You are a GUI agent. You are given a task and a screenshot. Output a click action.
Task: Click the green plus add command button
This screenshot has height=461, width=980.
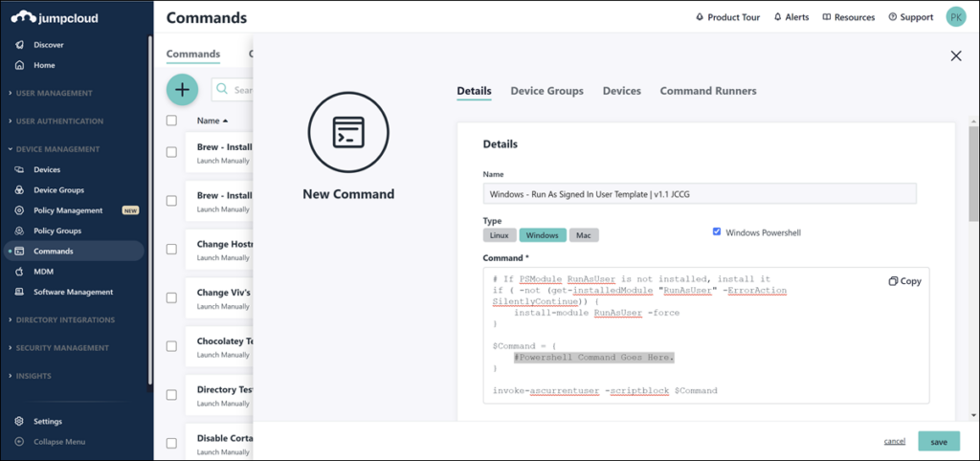(182, 89)
